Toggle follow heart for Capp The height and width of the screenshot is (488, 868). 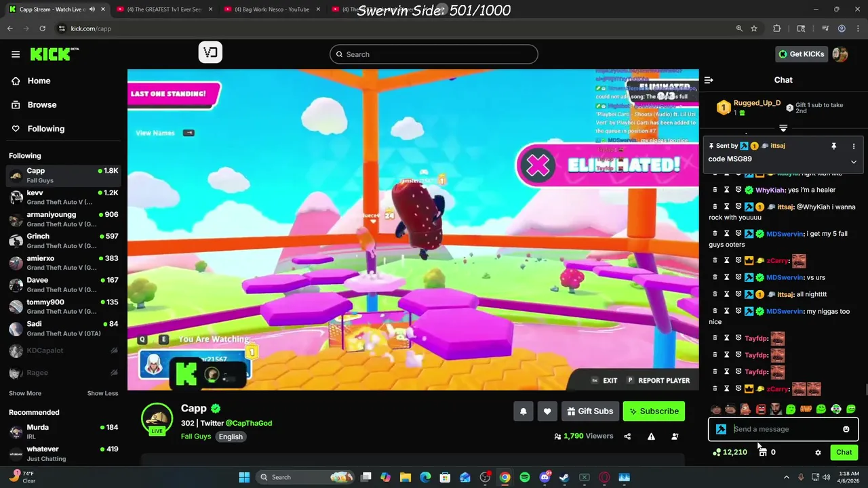(x=547, y=411)
